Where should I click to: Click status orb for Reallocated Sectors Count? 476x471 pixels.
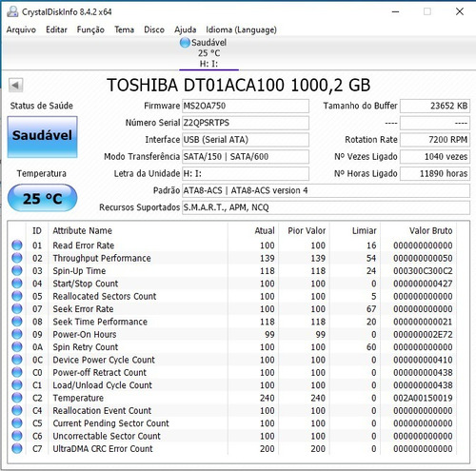tap(17, 296)
